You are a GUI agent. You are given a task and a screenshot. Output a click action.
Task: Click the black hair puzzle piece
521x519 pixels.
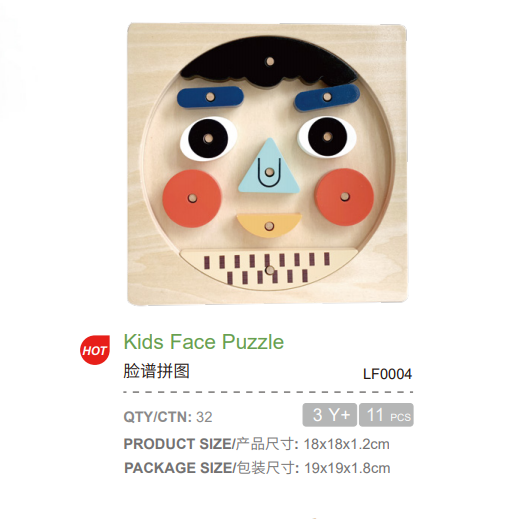(x=269, y=64)
